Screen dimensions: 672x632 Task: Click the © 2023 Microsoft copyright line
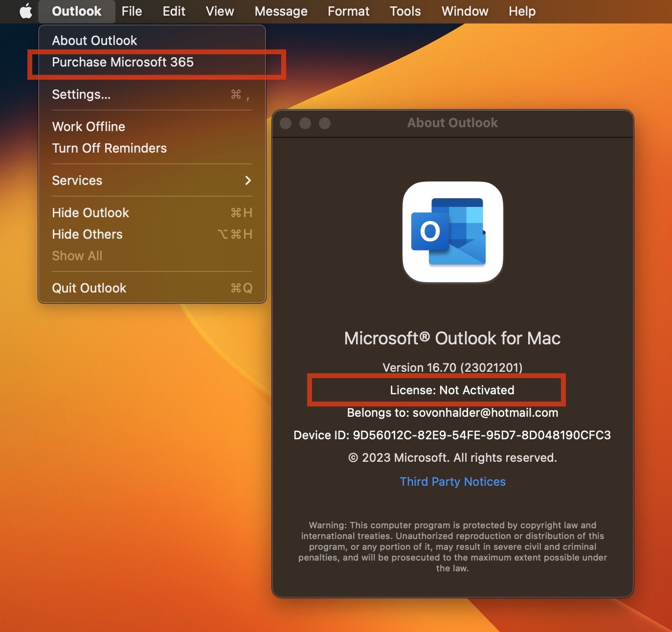click(452, 458)
